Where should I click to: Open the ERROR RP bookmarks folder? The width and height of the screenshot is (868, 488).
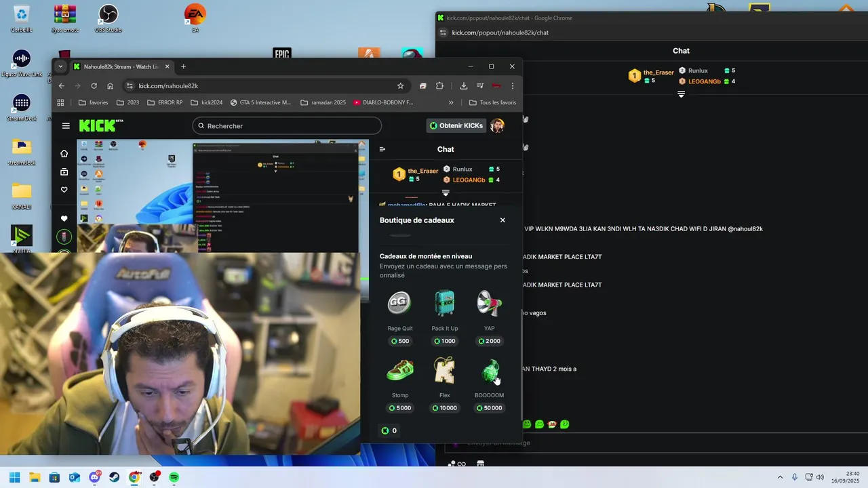[164, 102]
